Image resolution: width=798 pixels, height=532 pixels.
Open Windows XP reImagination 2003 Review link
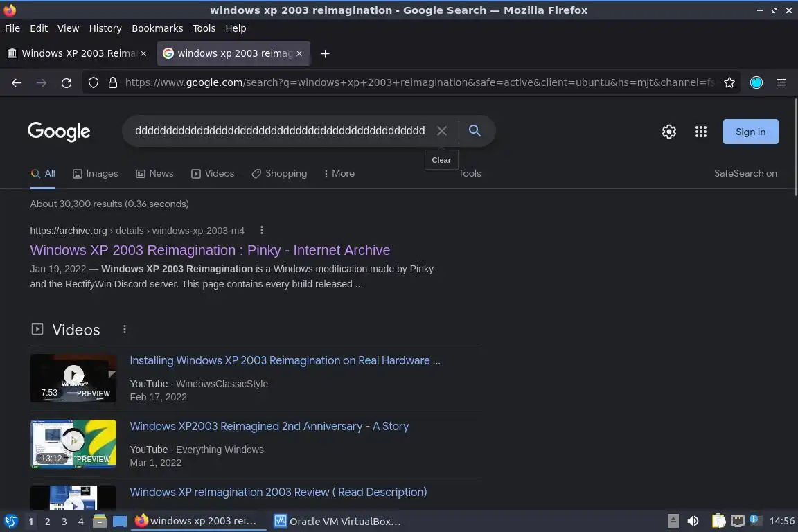click(278, 493)
